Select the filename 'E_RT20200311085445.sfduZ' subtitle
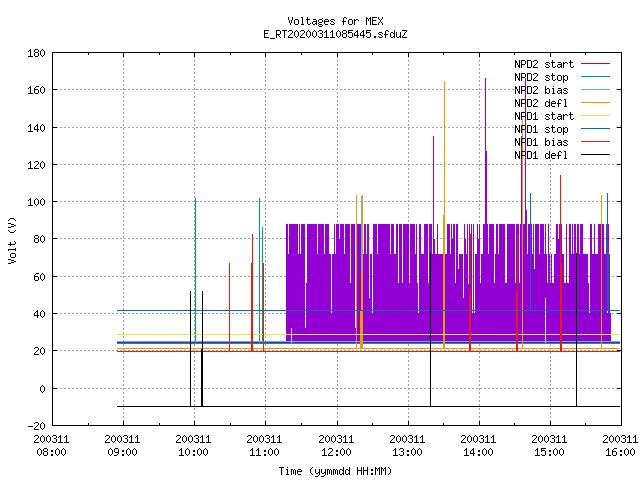 click(x=335, y=34)
